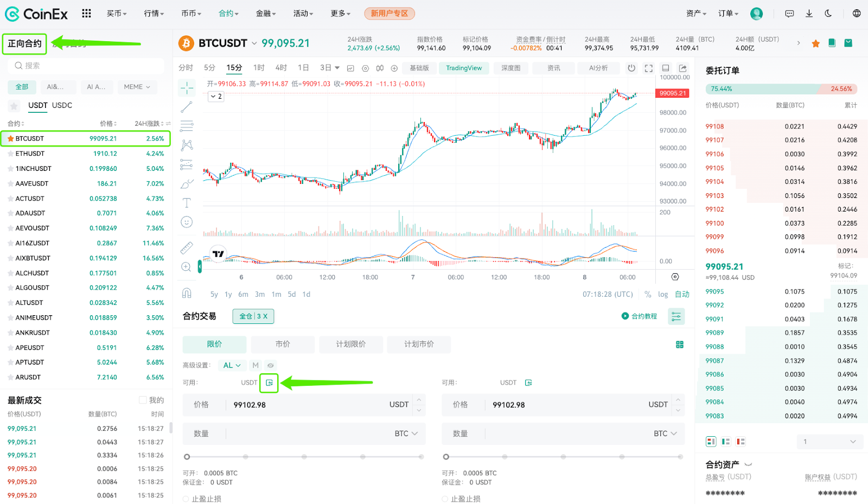Image resolution: width=868 pixels, height=504 pixels.
Task: Click the 新用户专区 button
Action: click(x=390, y=14)
